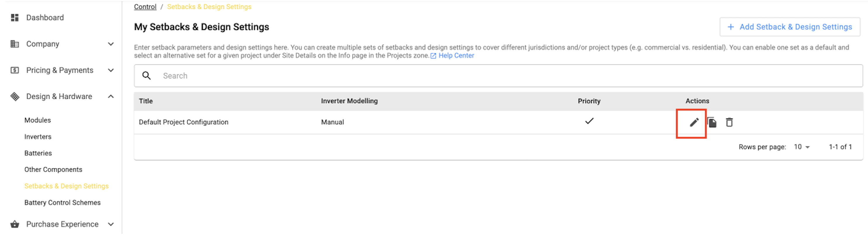Screen dimensions: 868x240
Task: Click into the Search input field
Action: click(x=498, y=76)
